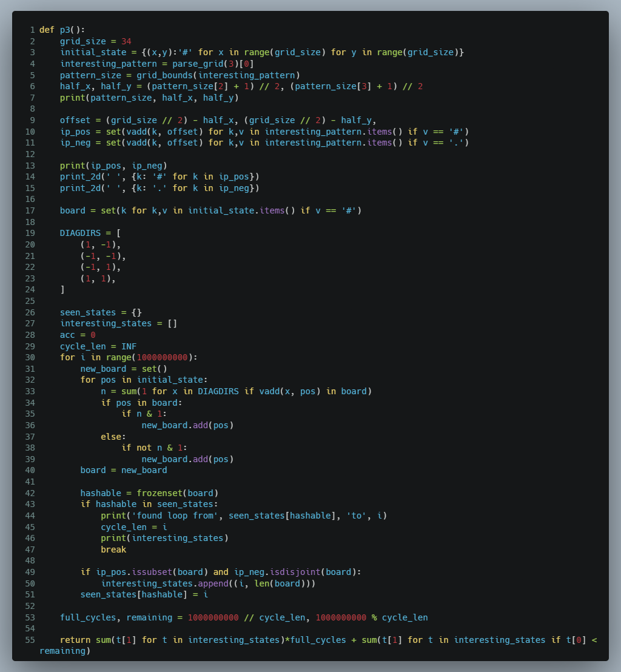Click the 'board = new_board' line
This screenshot has width=621, height=672.
click(x=124, y=470)
